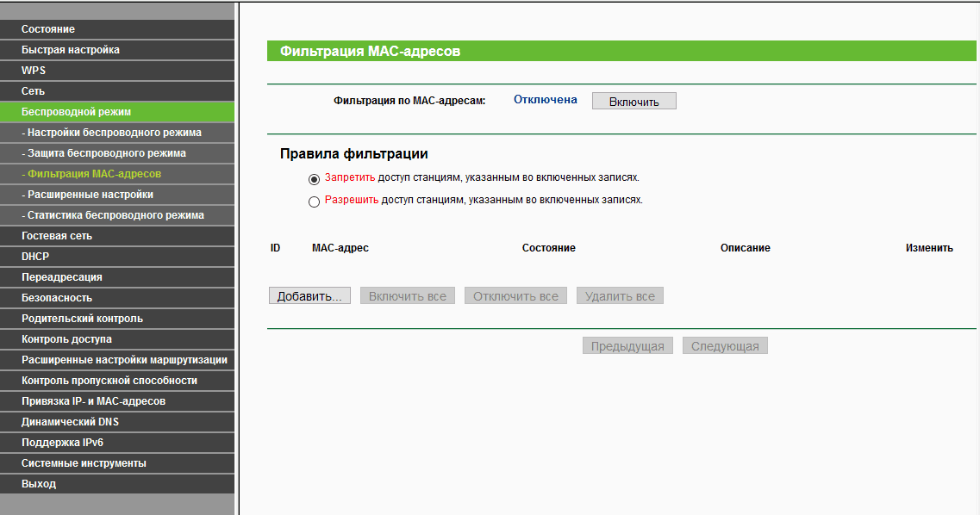Select WPS in the sidebar

[x=117, y=71]
